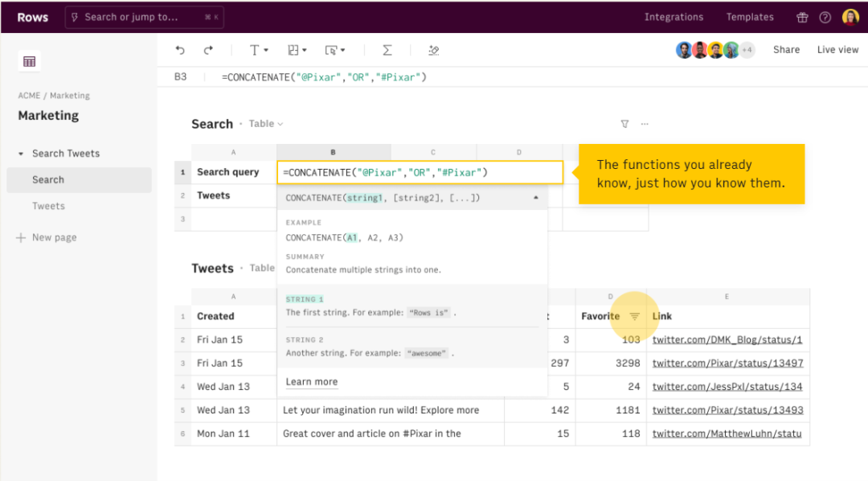Click the Learn more link
Viewport: 868px width, 481px height.
click(x=312, y=382)
